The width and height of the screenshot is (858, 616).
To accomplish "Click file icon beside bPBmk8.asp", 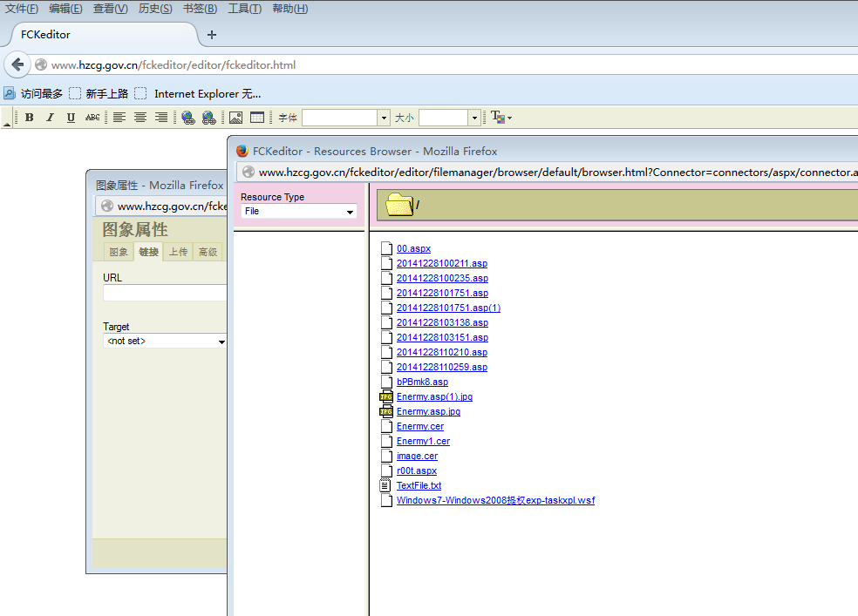I will coord(386,382).
